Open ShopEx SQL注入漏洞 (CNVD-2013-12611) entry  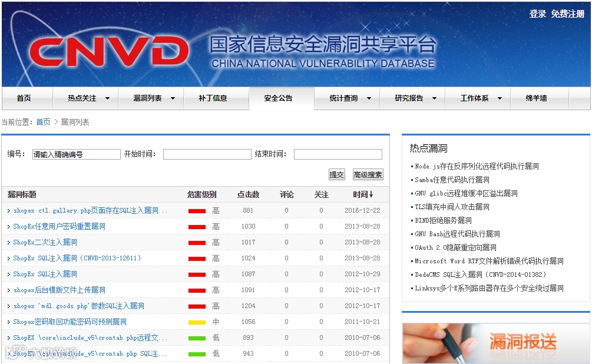pyautogui.click(x=77, y=258)
